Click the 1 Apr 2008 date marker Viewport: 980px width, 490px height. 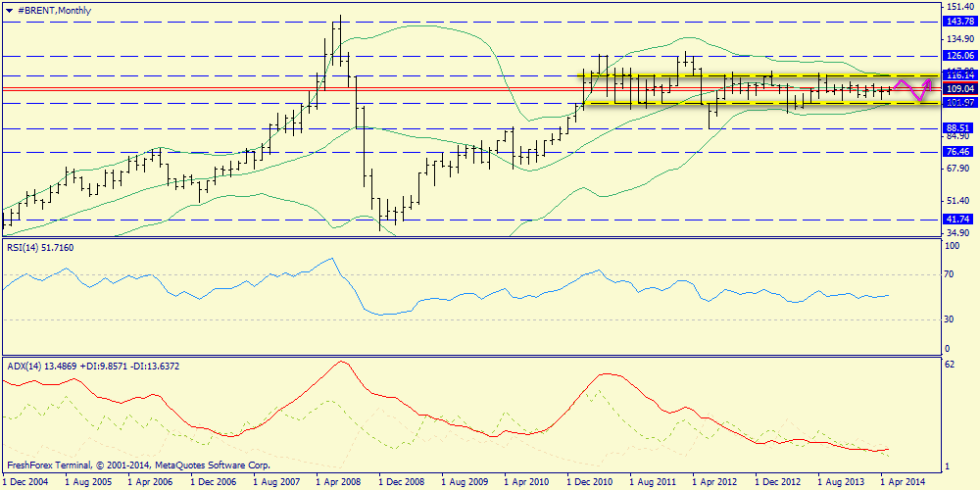pyautogui.click(x=339, y=482)
